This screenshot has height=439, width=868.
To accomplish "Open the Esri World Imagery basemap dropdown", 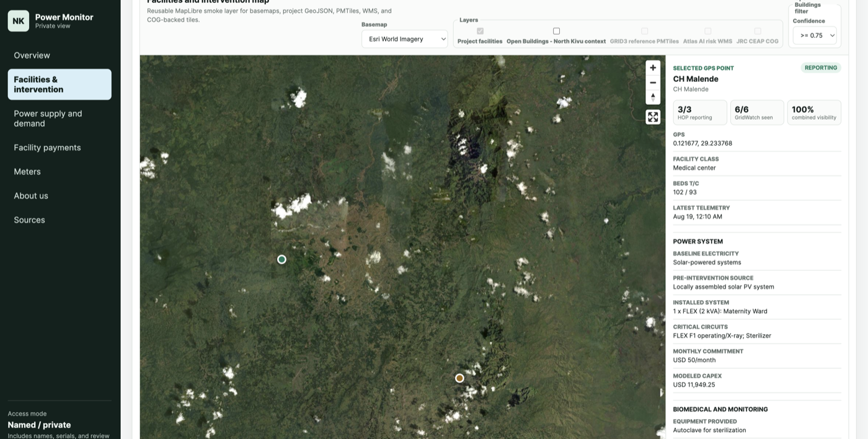I will pos(404,39).
